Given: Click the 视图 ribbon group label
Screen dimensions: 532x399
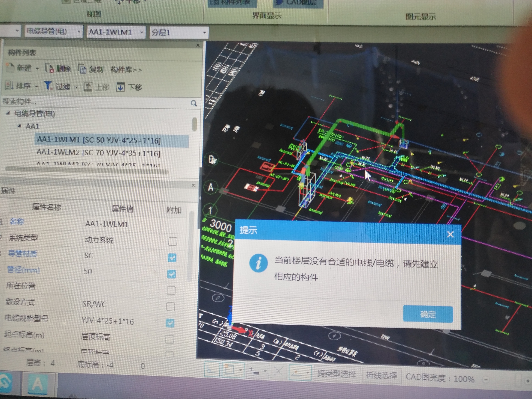Looking at the screenshot, I should pyautogui.click(x=94, y=14).
